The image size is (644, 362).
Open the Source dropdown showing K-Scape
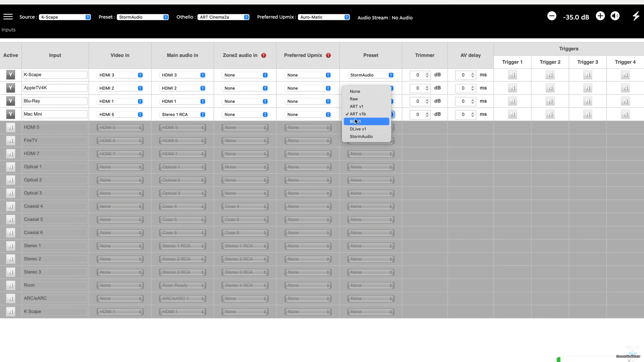pyautogui.click(x=65, y=17)
